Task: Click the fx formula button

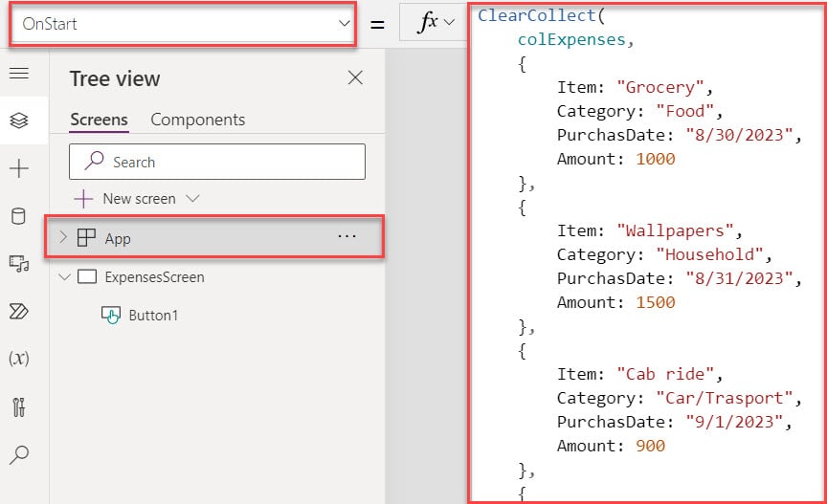Action: pos(428,22)
